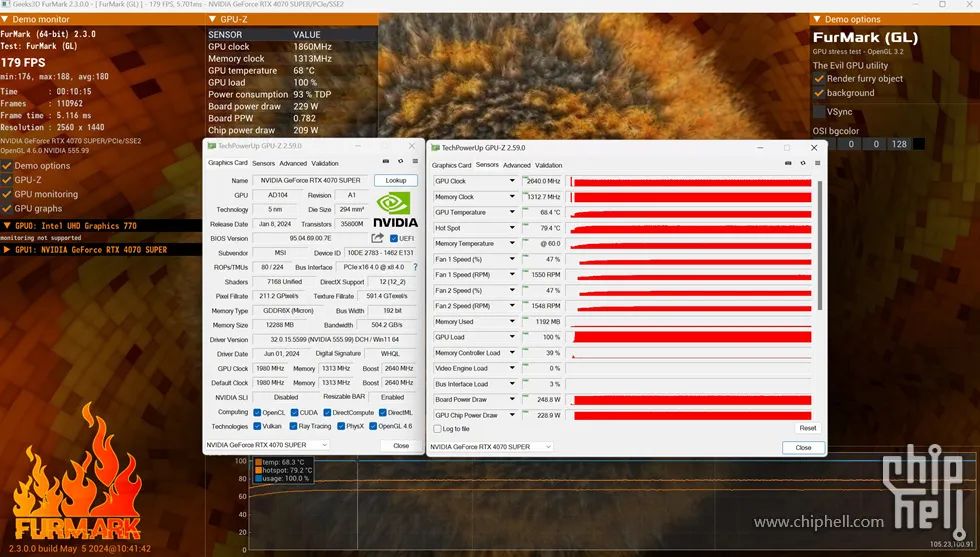
Task: Click BIOS export share icon
Action: 378,238
